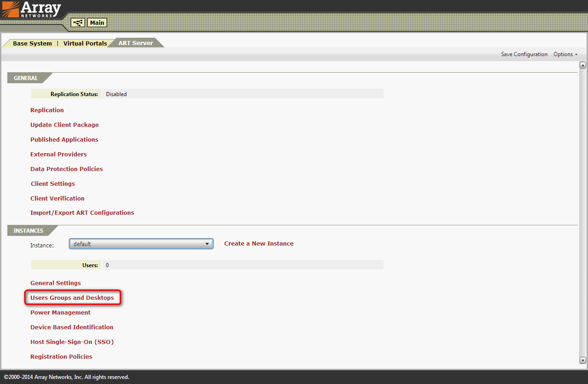The image size is (588, 384).
Task: Select the ART Server tab
Action: [136, 43]
